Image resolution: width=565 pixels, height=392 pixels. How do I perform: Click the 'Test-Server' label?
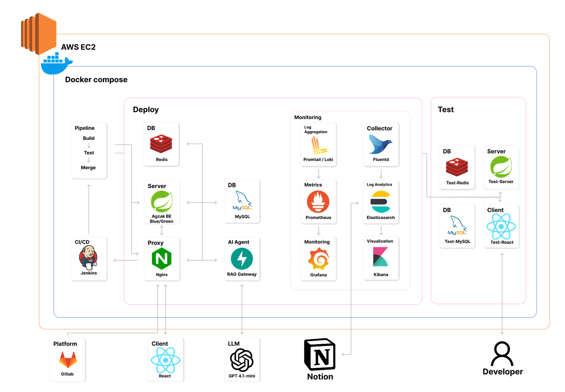(501, 182)
